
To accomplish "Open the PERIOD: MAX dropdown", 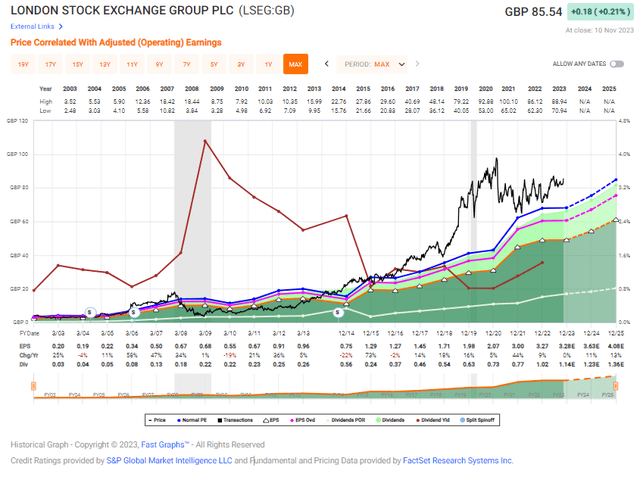I will click(372, 64).
